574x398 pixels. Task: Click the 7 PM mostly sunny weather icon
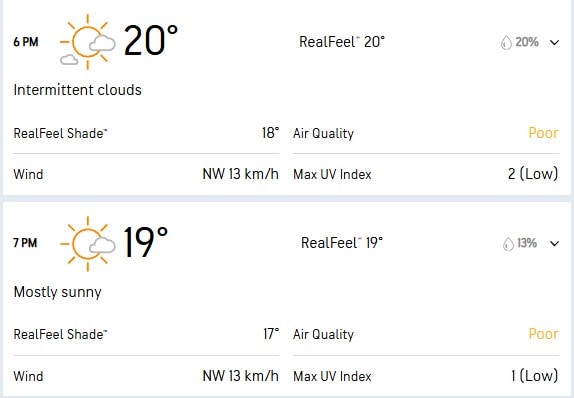pos(87,244)
